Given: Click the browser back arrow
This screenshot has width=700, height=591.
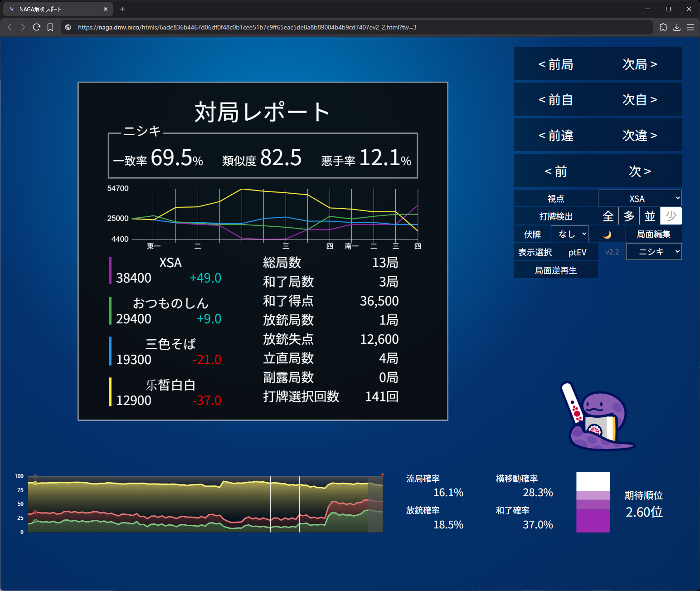Looking at the screenshot, I should 10,27.
